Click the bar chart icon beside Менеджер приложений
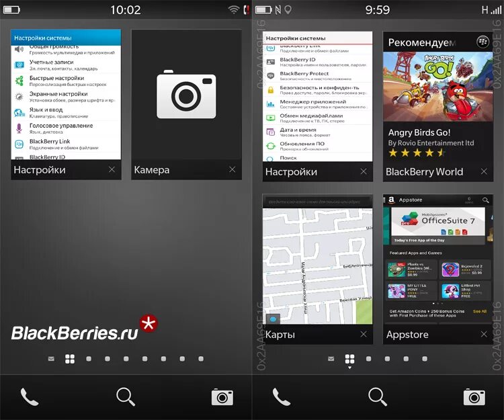This screenshot has height=420, width=504. click(271, 103)
